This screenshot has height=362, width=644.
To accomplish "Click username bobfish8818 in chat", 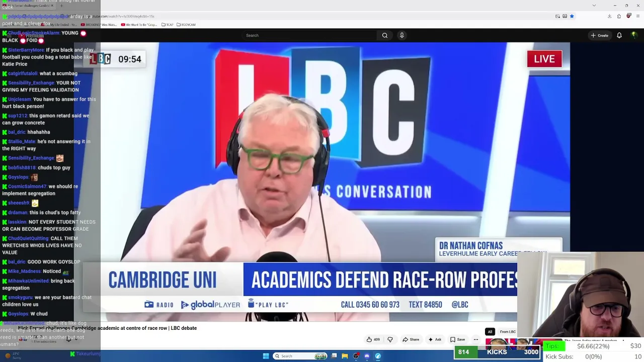I will click(22, 167).
